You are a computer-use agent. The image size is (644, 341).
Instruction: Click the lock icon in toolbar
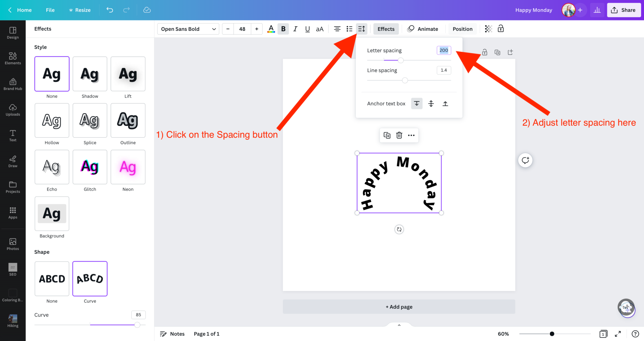click(x=501, y=29)
